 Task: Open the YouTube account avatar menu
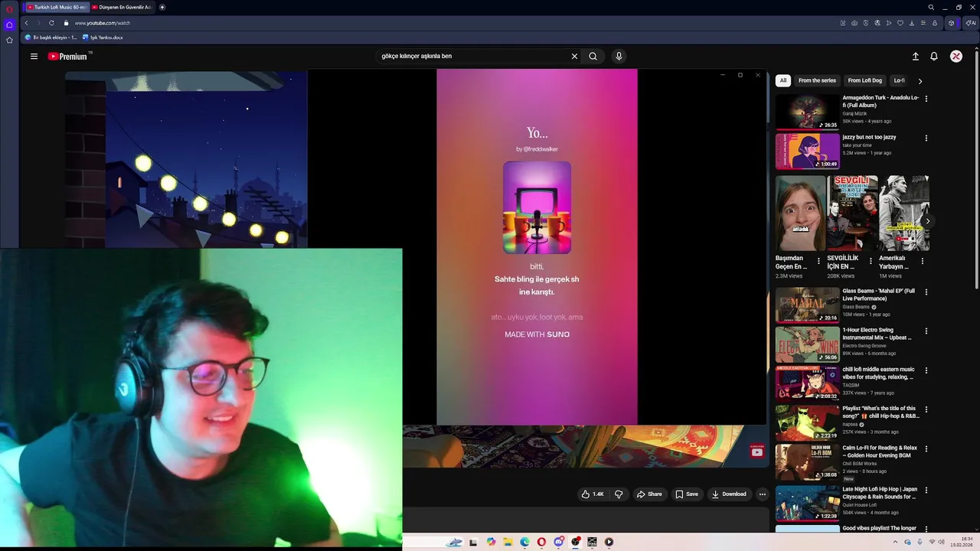tap(956, 56)
